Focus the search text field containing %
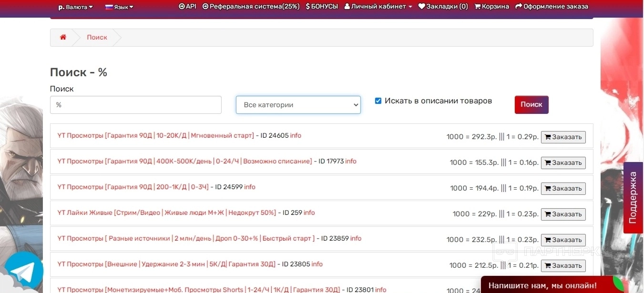 click(x=136, y=105)
